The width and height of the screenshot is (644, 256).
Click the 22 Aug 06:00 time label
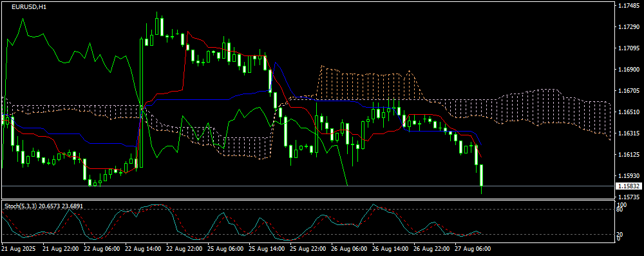click(102, 249)
